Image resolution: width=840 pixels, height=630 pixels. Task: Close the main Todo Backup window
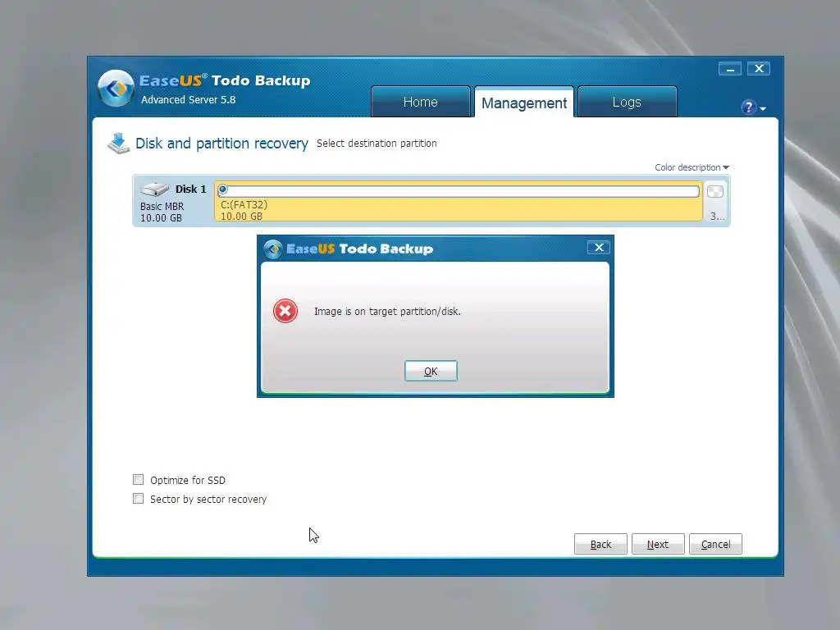click(759, 69)
